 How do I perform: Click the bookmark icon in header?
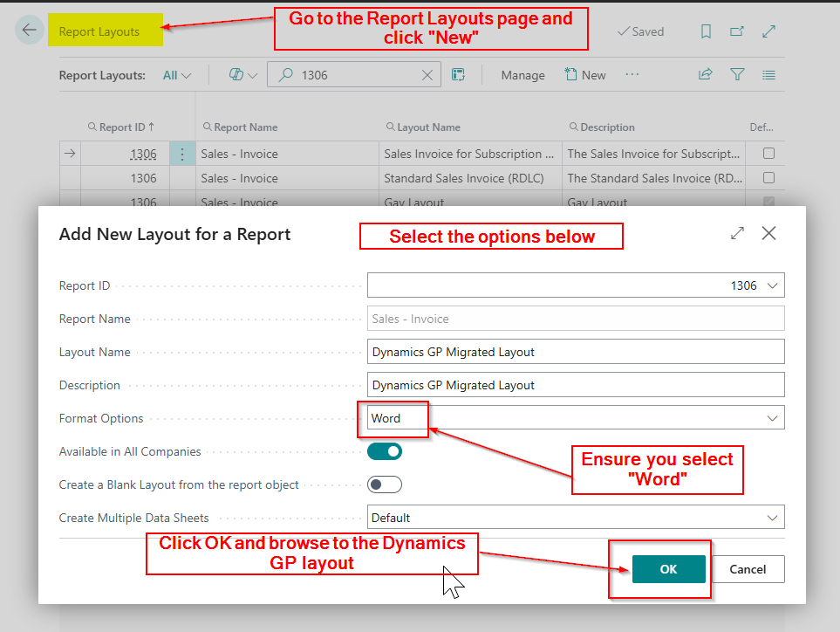[706, 31]
